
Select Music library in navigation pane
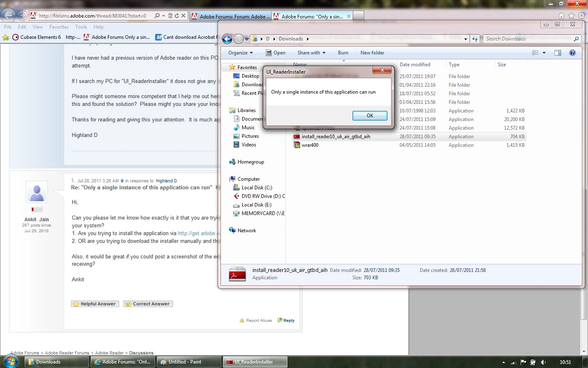coord(244,128)
